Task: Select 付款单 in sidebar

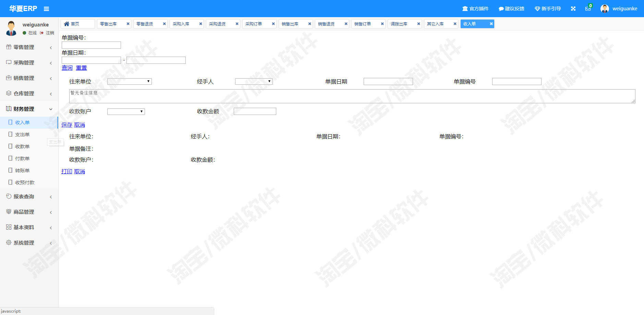Action: pyautogui.click(x=29, y=159)
